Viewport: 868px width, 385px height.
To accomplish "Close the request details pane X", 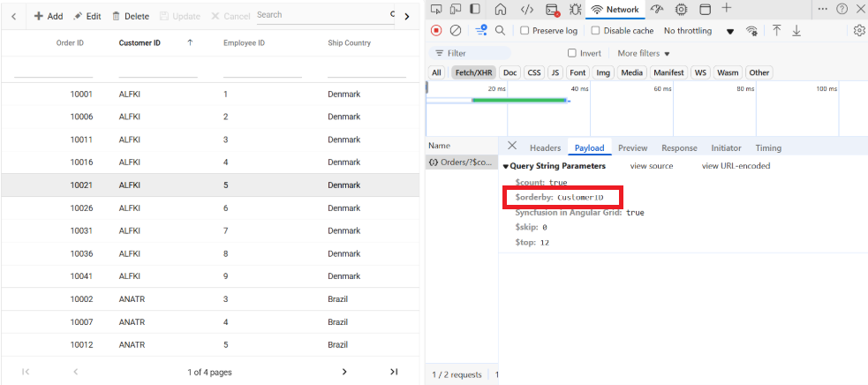I will (512, 145).
